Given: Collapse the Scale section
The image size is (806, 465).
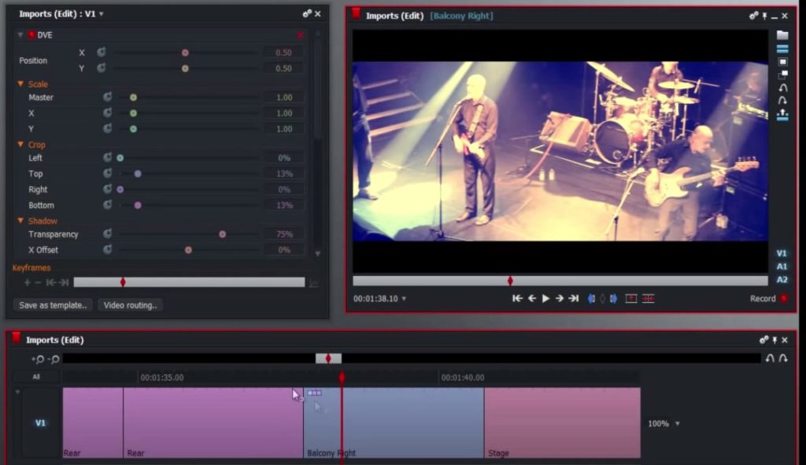Looking at the screenshot, I should pos(21,84).
